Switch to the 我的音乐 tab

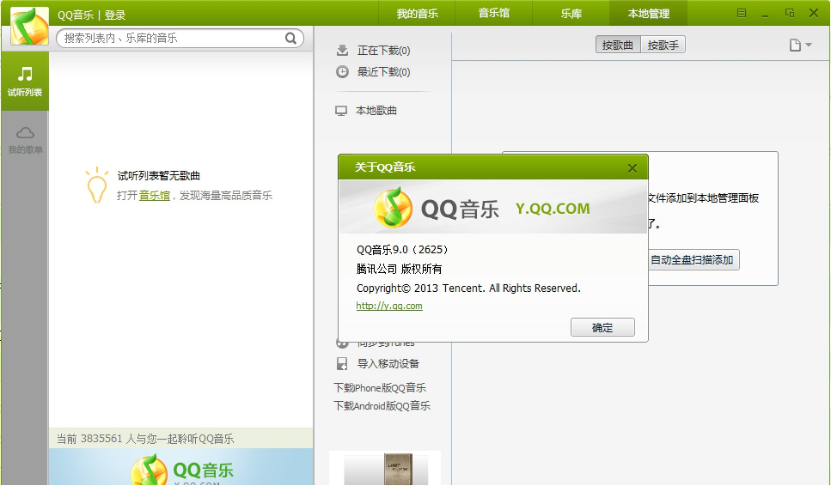click(x=417, y=13)
